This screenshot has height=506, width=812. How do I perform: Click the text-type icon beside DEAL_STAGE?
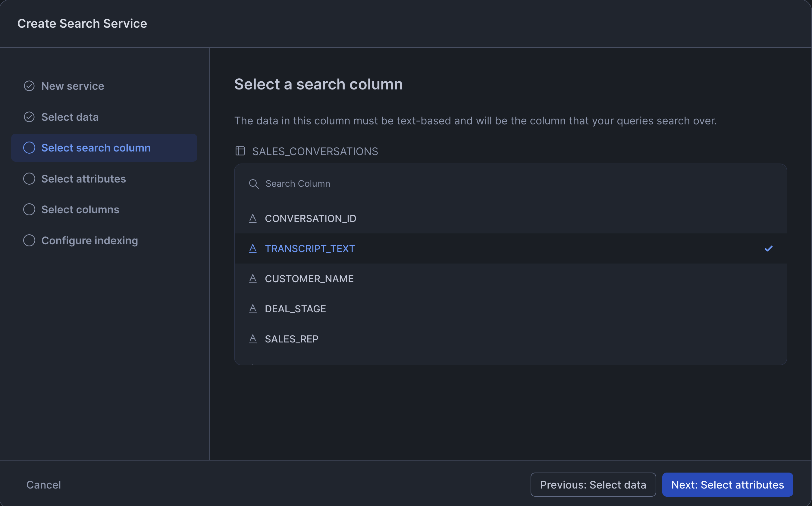(x=253, y=309)
